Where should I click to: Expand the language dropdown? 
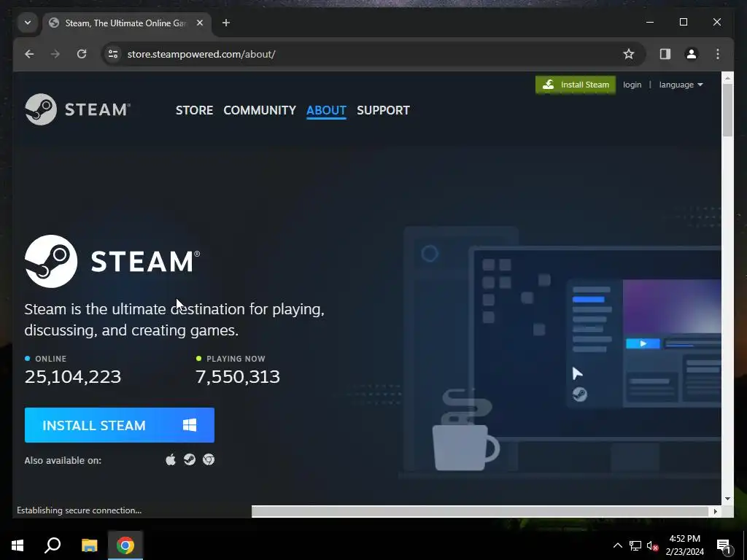[x=681, y=85]
